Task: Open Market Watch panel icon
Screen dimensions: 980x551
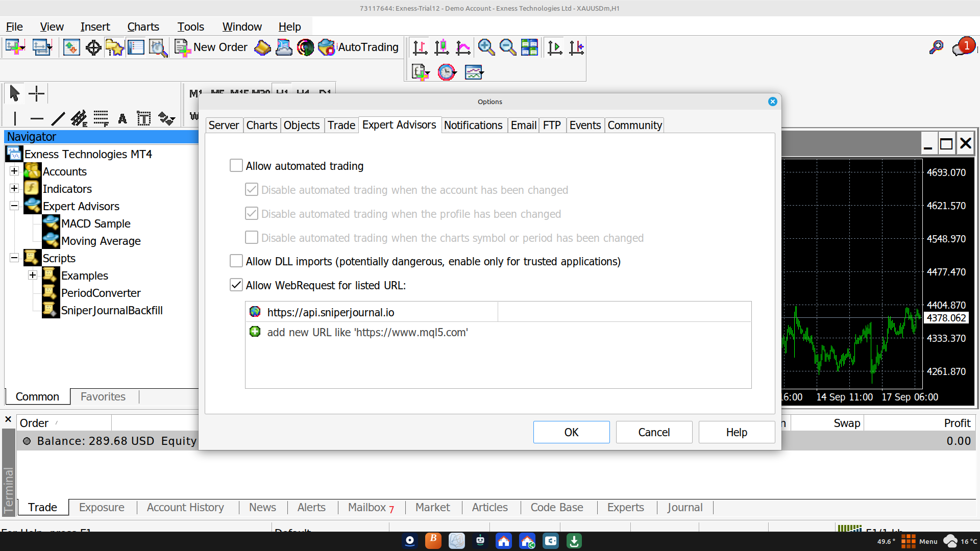Action: coord(71,47)
